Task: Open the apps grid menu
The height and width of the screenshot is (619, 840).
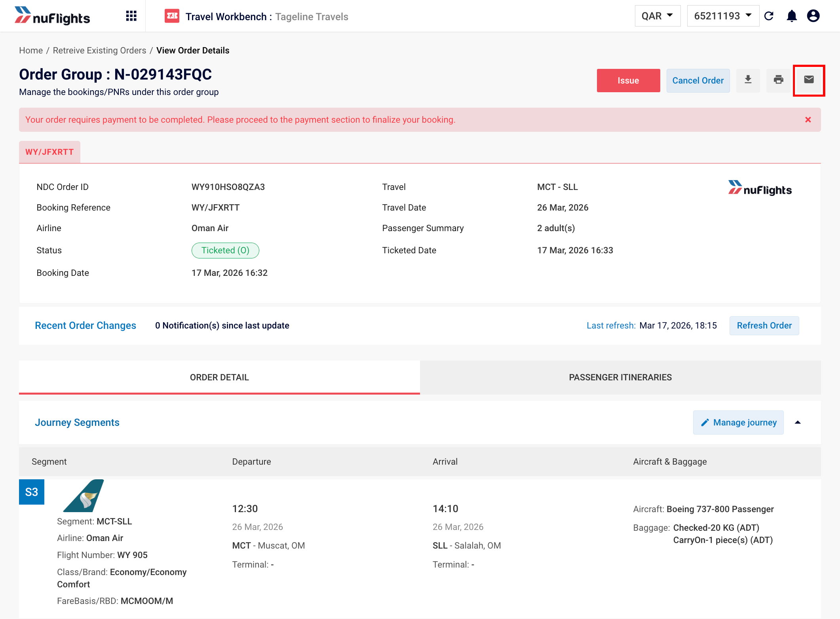Action: click(x=131, y=16)
